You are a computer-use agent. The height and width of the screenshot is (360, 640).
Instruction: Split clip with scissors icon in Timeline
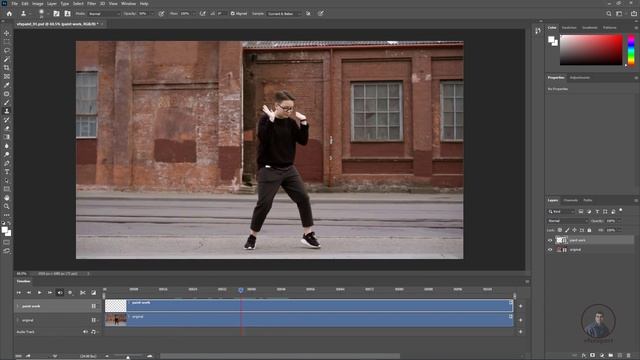[83, 293]
